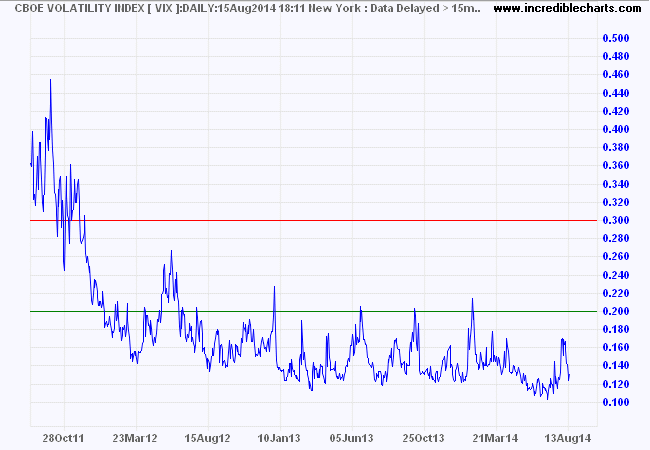Screen dimensions: 650x450
Task: Click the 0.440 y-axis label
Action: coord(616,93)
